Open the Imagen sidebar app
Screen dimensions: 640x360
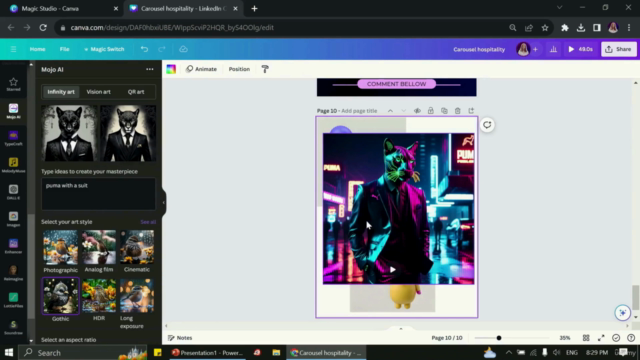tap(13, 219)
